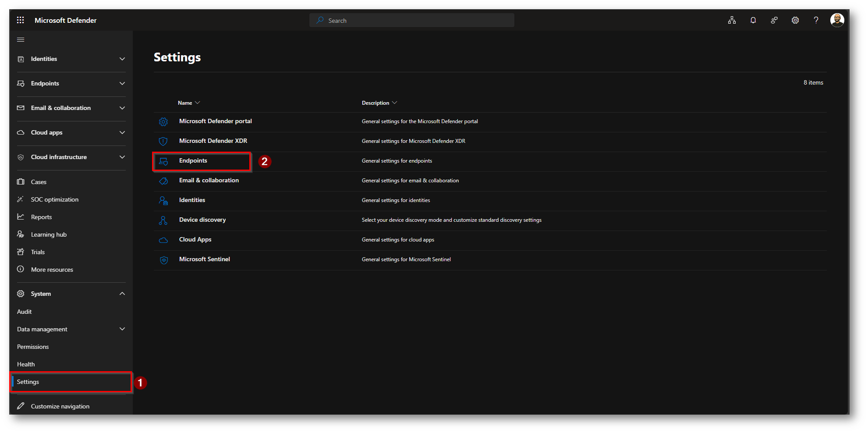Expand the Data management chevron
868x433 pixels.
122,329
